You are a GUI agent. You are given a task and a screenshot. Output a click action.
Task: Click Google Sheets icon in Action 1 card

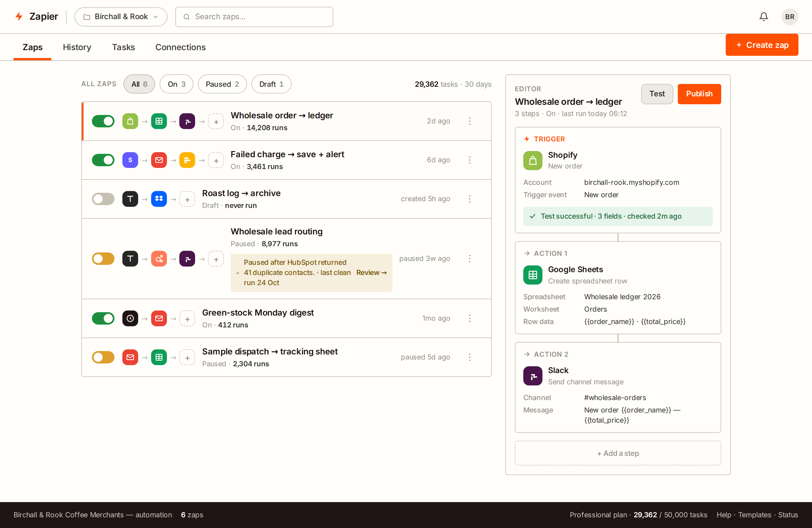[533, 275]
